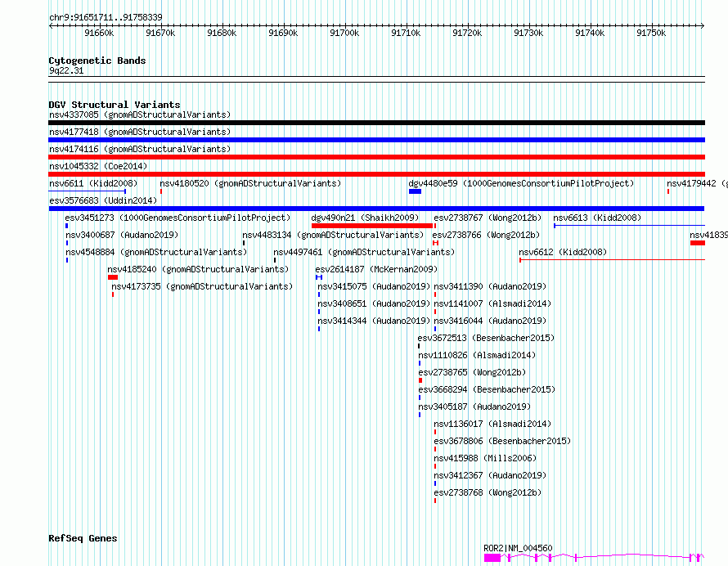Click esv3678806 (Besenbacher2015) label
This screenshot has height=566, width=728.
(502, 441)
